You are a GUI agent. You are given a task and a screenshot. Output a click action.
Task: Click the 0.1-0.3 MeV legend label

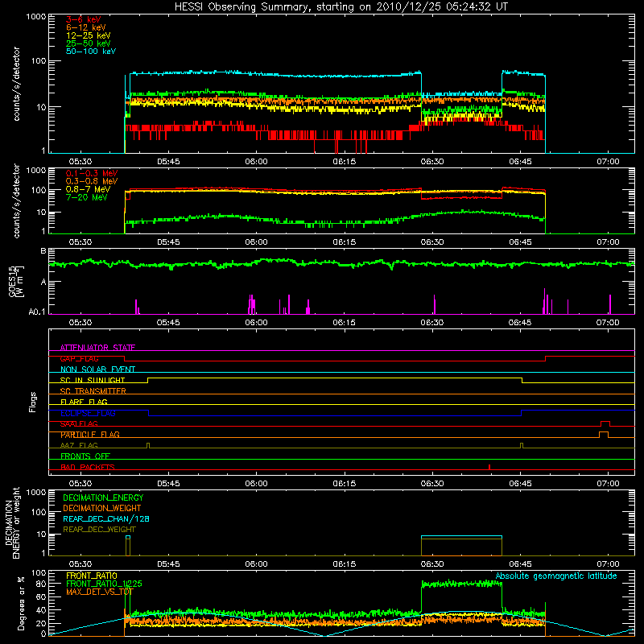[92, 173]
